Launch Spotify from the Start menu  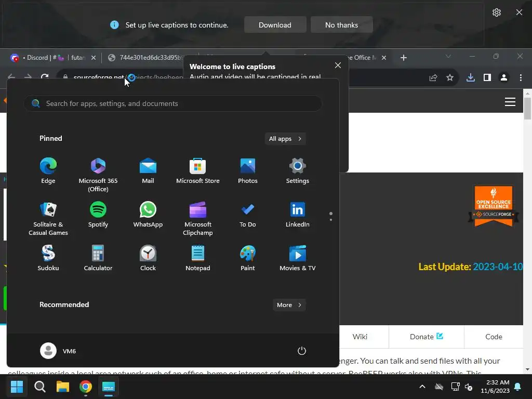pos(98,215)
